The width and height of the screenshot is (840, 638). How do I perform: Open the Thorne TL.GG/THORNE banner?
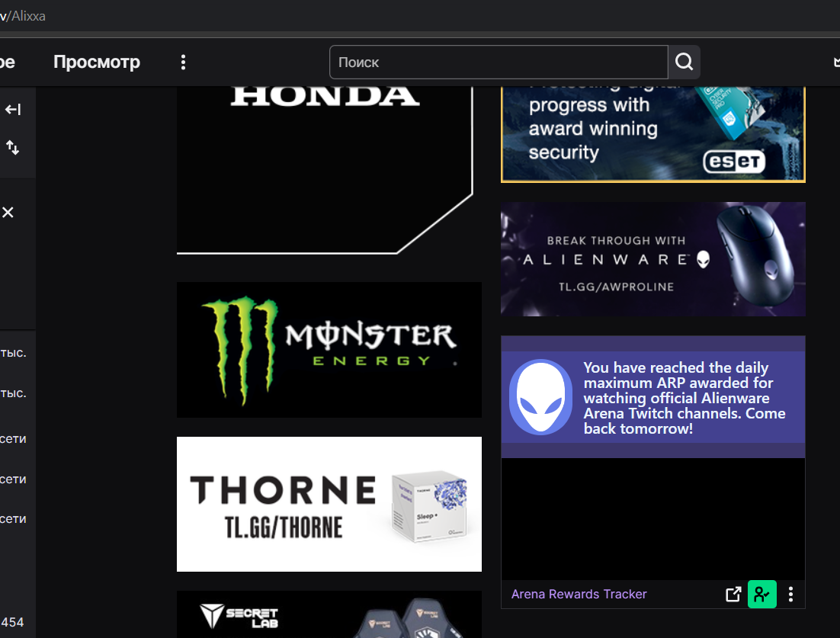329,504
